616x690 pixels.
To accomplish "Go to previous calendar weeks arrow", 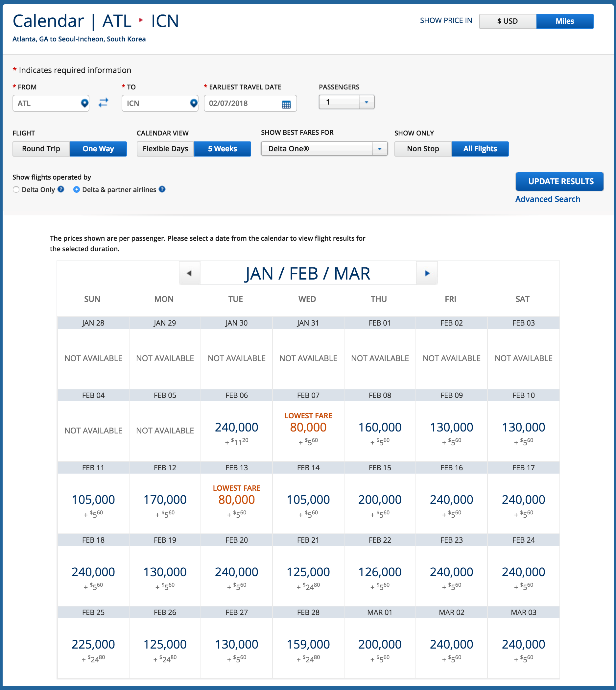I will (190, 273).
